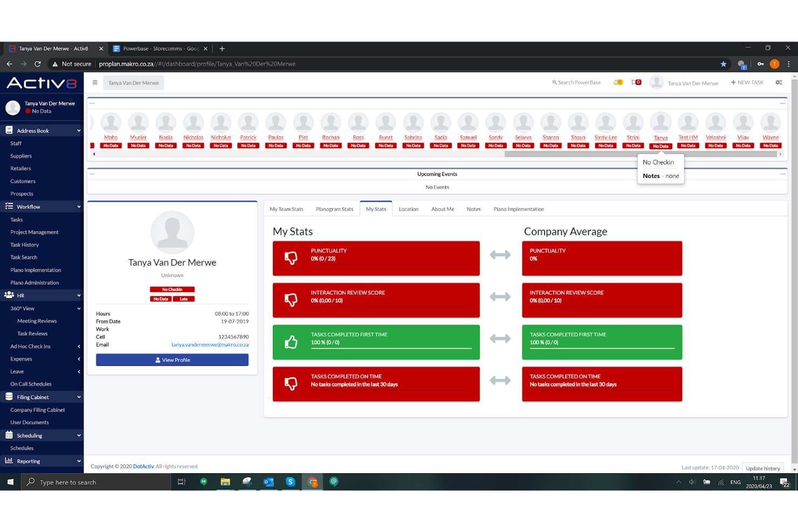Click the View Profile button

pos(172,360)
